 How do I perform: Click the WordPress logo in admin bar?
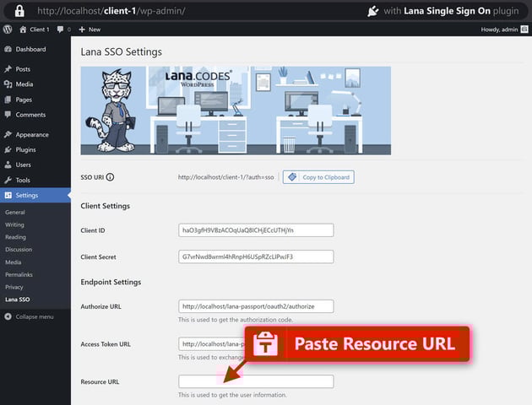pos(8,30)
